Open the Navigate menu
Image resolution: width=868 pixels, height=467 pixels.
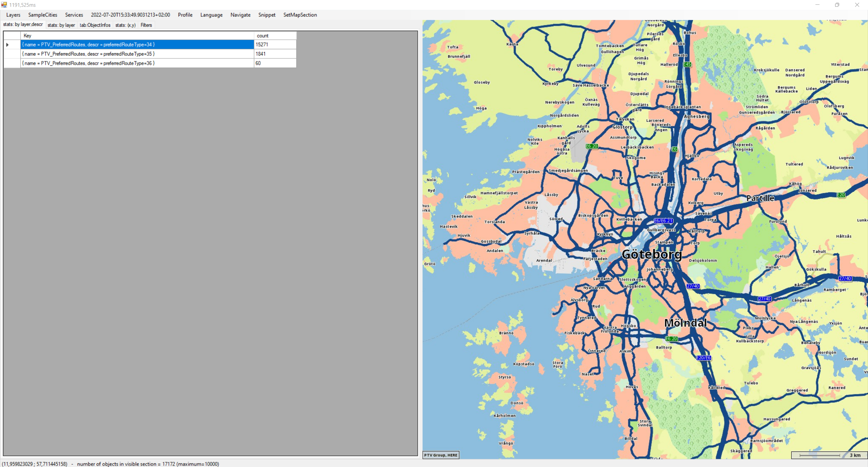[x=240, y=15]
